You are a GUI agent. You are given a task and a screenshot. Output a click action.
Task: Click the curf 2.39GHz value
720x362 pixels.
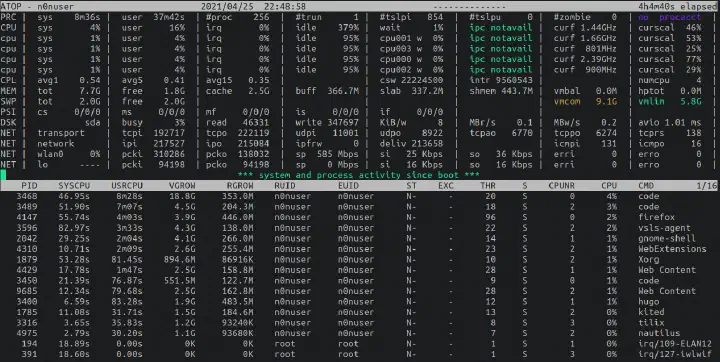point(585,59)
